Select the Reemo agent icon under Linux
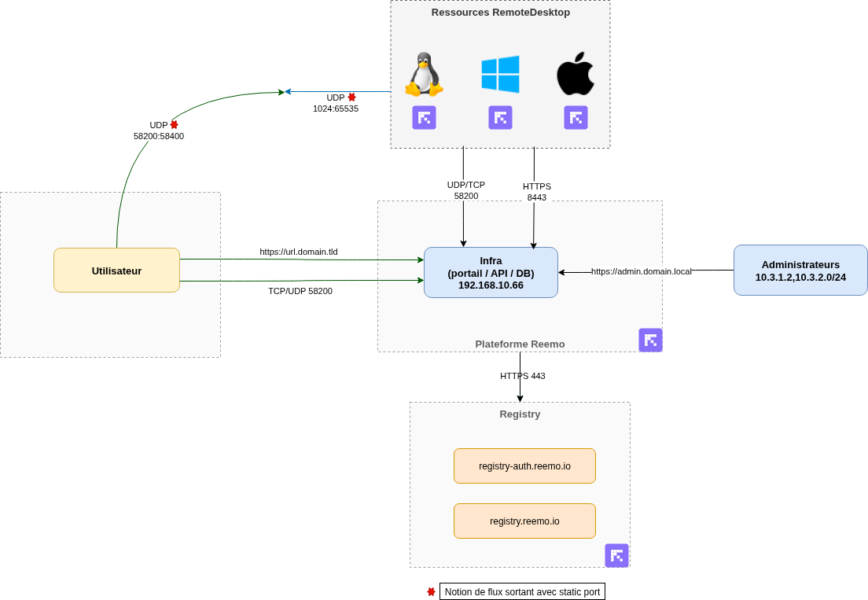 point(424,117)
